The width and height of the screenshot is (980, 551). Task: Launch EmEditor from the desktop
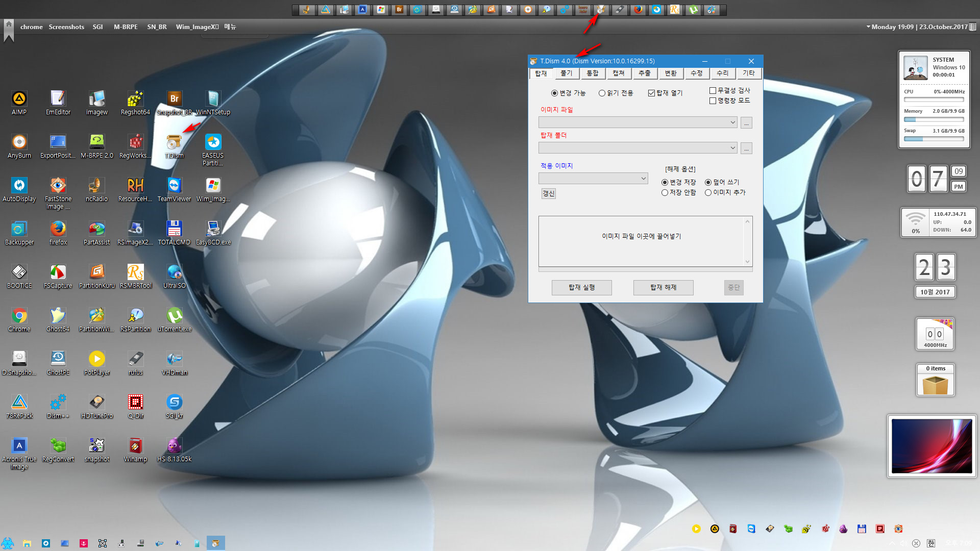(x=58, y=103)
